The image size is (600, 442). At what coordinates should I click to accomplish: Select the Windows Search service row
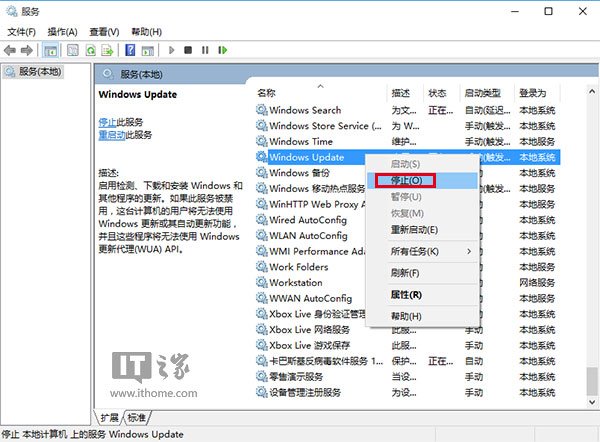(305, 110)
